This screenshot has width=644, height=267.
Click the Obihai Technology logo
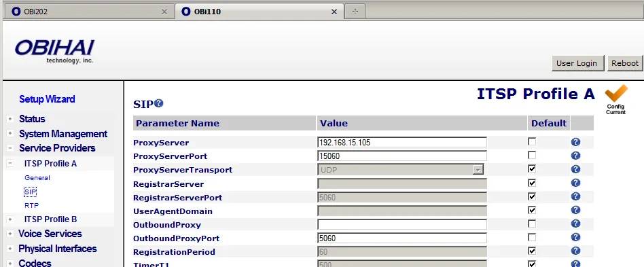pyautogui.click(x=54, y=52)
